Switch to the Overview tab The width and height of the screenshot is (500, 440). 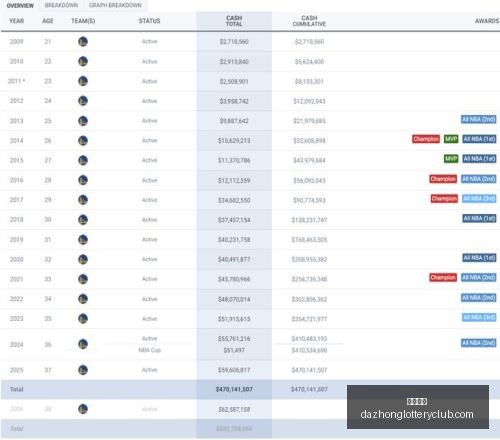(x=20, y=5)
